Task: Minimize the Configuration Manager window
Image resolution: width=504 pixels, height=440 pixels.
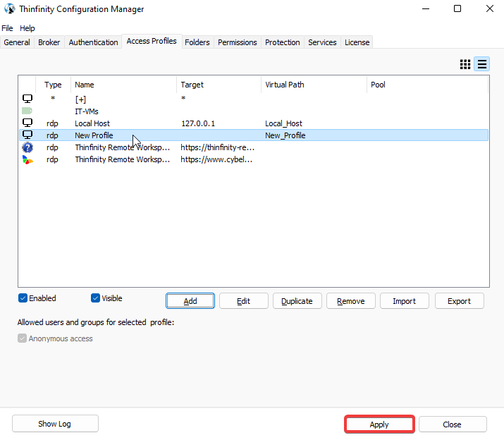Action: (426, 8)
